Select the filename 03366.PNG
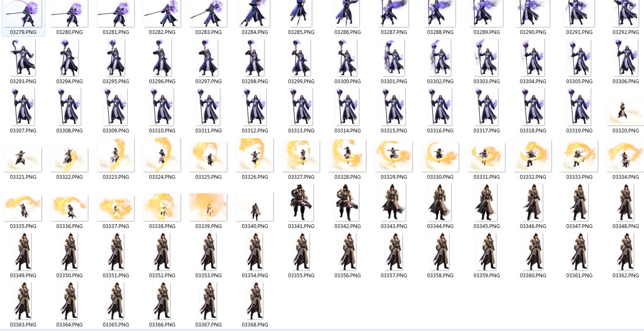The image size is (644, 331). click(x=162, y=324)
